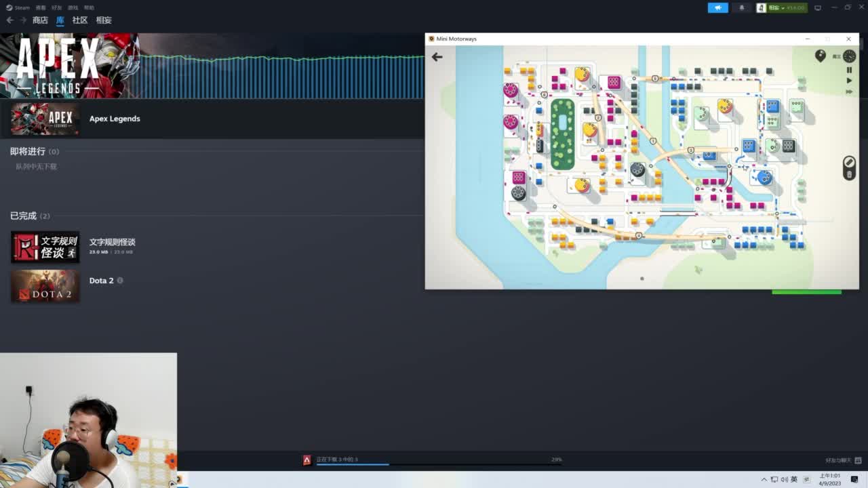Pause the Mini Motorways game
The width and height of the screenshot is (868, 488).
coord(849,70)
